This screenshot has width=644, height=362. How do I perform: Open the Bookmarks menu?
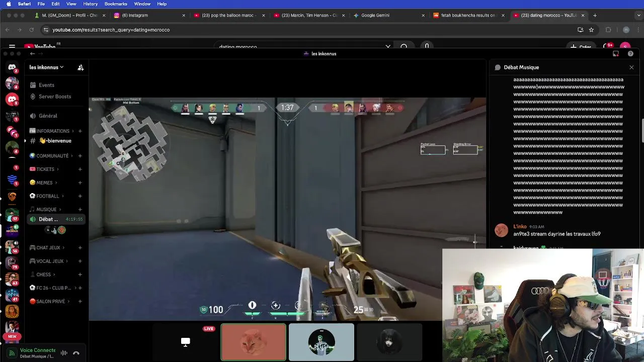point(116,4)
